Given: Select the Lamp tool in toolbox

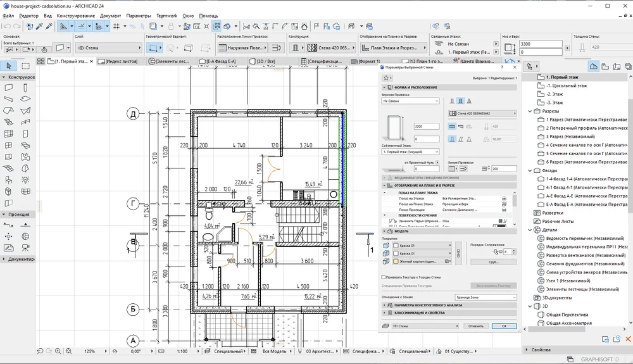Looking at the screenshot, I should 25,179.
